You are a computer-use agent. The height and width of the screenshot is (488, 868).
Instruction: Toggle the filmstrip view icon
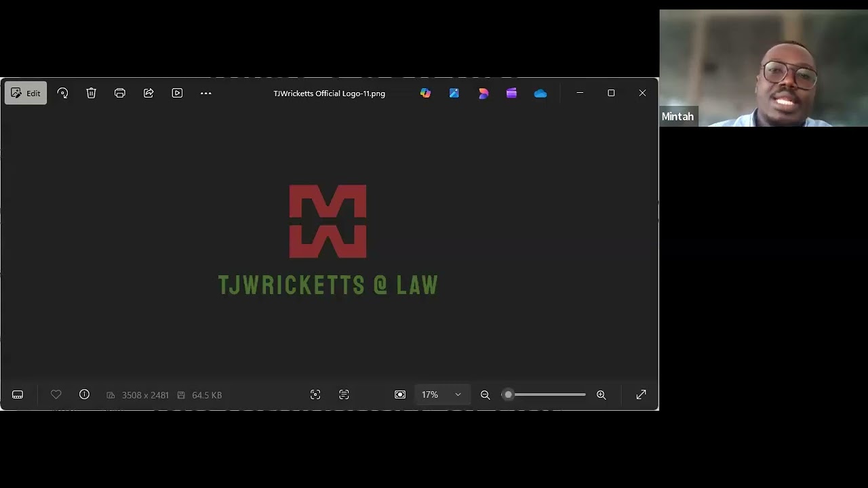[x=18, y=394]
